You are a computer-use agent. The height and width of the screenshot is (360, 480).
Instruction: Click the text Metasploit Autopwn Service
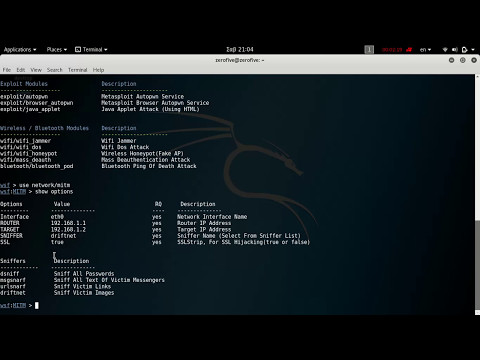pos(143,97)
